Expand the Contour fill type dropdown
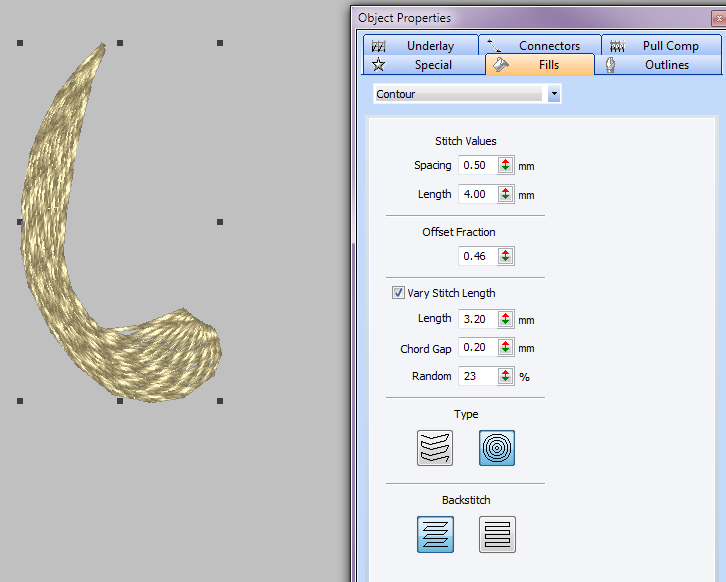Viewport: 726px width, 582px height. (554, 94)
